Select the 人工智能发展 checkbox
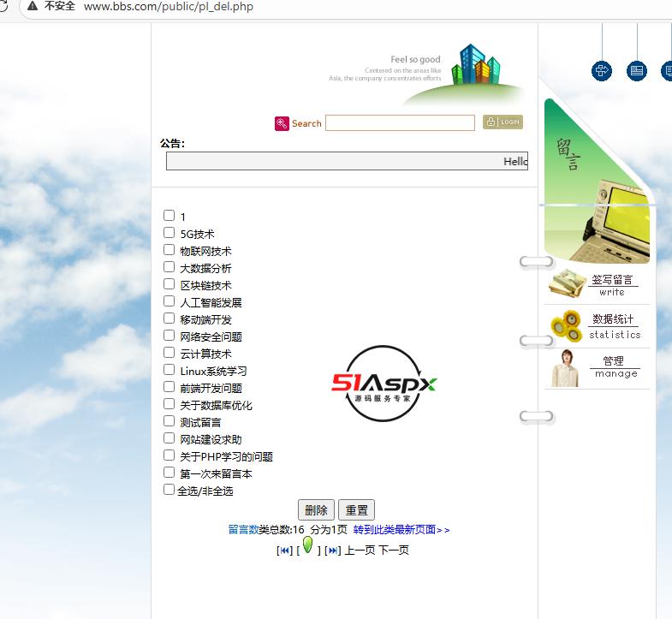672x619 pixels. point(169,301)
